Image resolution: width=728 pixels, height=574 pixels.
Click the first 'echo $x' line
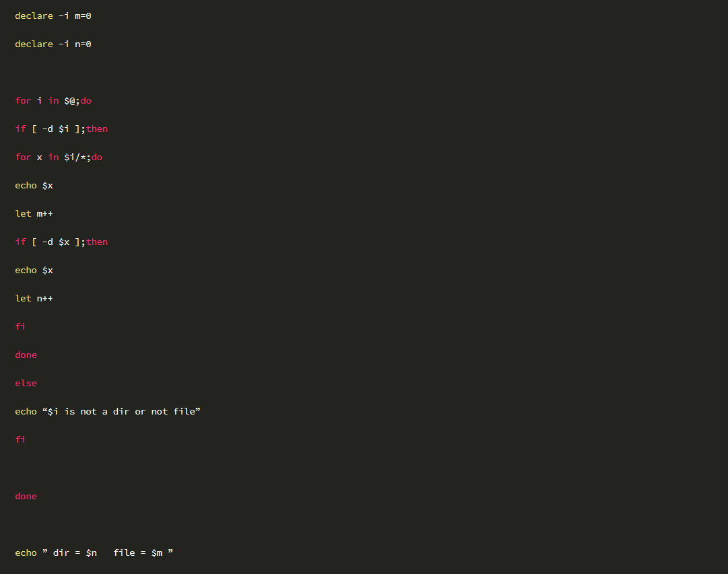click(x=34, y=186)
